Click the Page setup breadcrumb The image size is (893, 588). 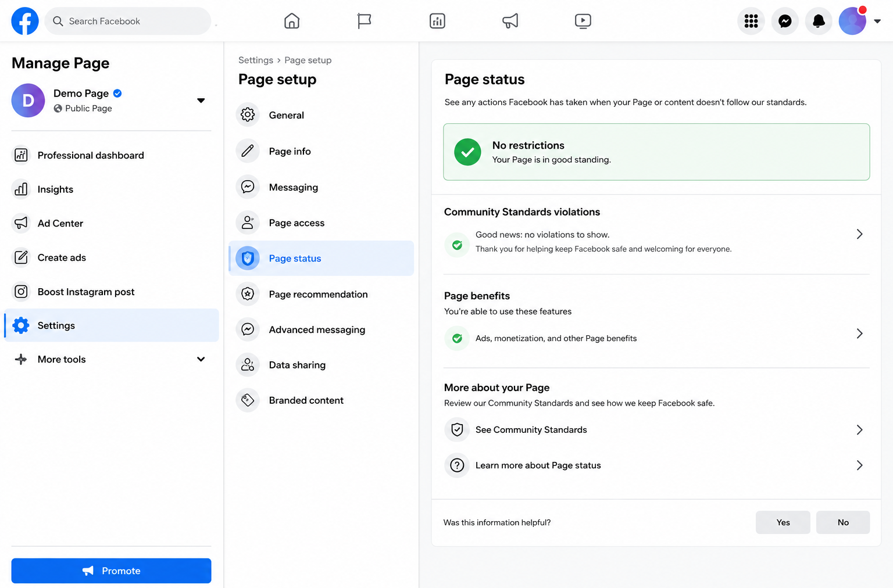[308, 60]
